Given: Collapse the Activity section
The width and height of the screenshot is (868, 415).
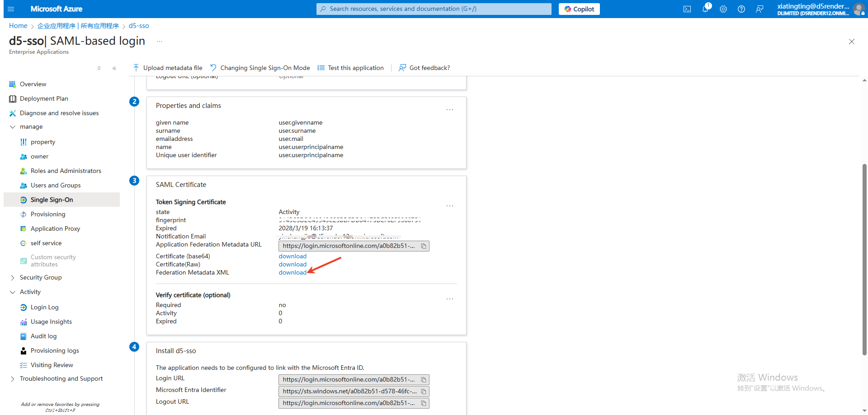Looking at the screenshot, I should (13, 292).
